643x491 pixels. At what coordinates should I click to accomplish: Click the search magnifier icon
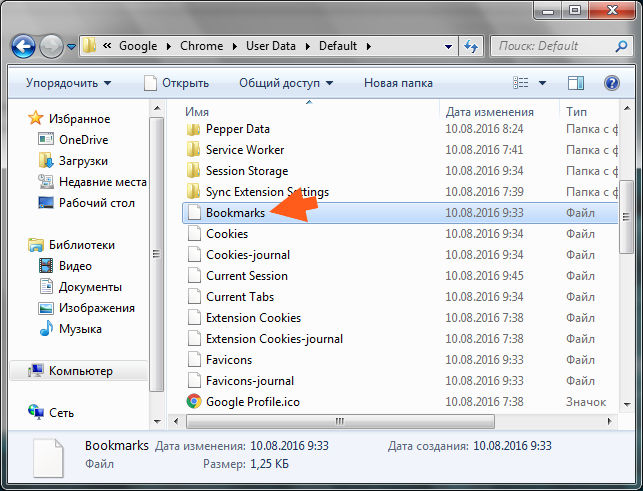click(621, 46)
